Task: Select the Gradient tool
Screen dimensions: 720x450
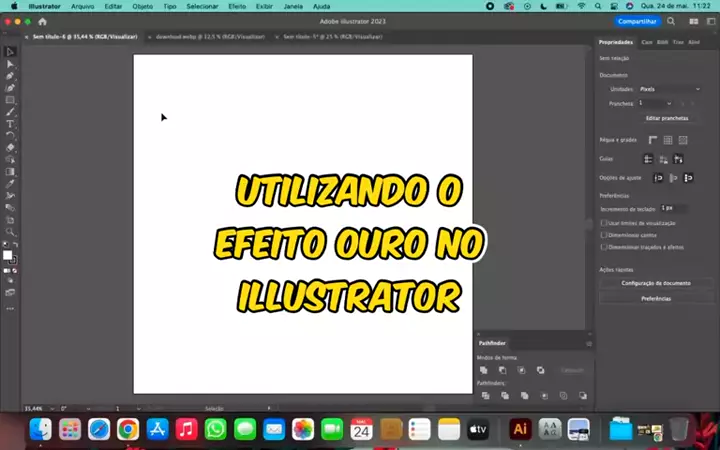Action: pyautogui.click(x=10, y=172)
